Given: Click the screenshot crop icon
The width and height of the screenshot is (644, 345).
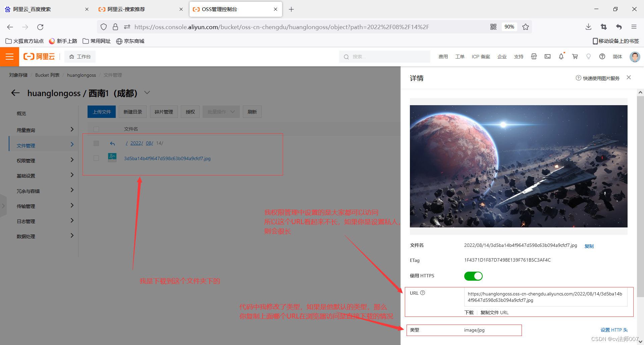Looking at the screenshot, I should coord(604,27).
